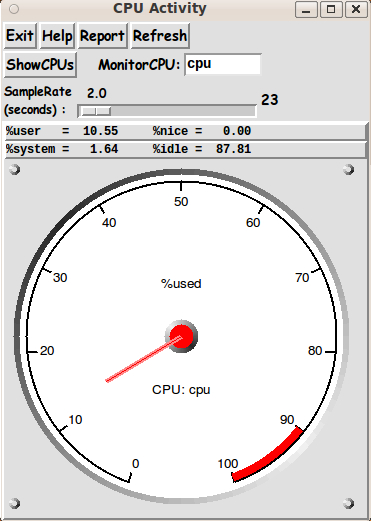
Task: Click the maximum value label 23
Action: pyautogui.click(x=270, y=100)
